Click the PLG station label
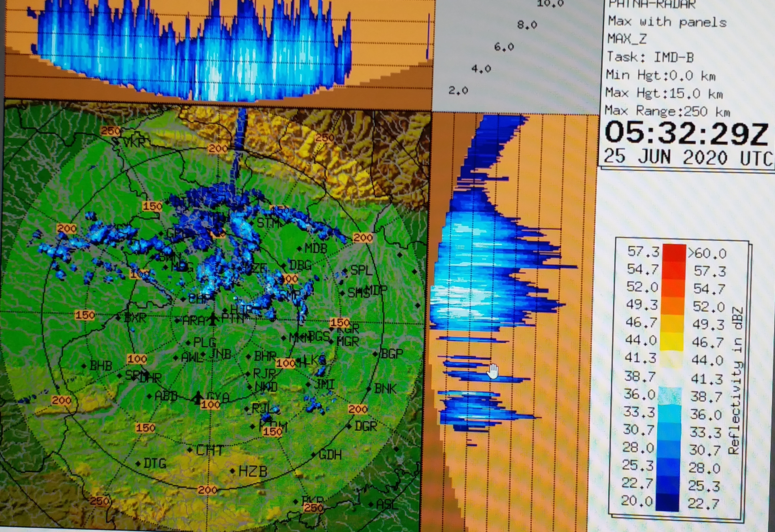775x532 pixels. click(205, 342)
